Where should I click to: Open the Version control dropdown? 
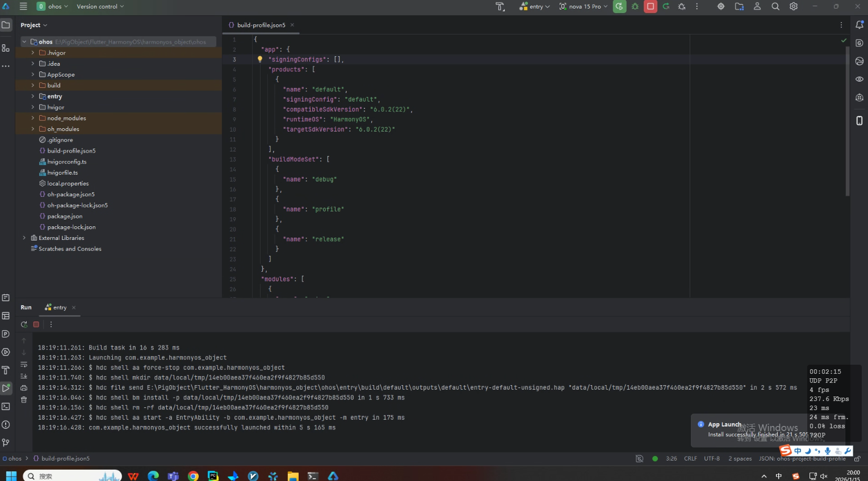100,6
